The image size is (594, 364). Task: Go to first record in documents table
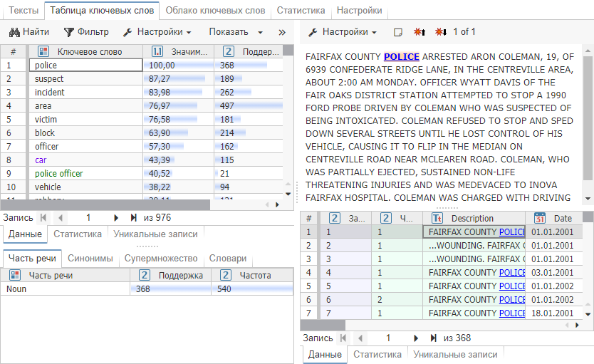coord(343,338)
